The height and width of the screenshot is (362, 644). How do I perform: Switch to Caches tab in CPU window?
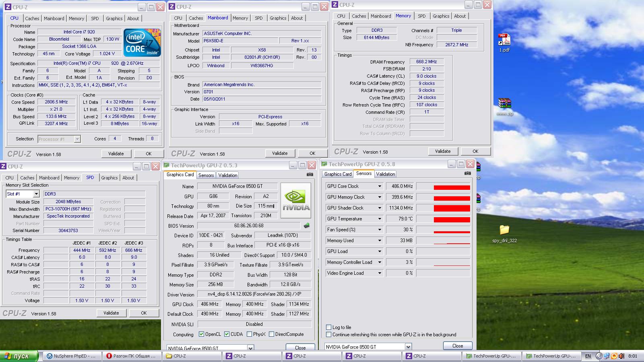[x=32, y=19]
